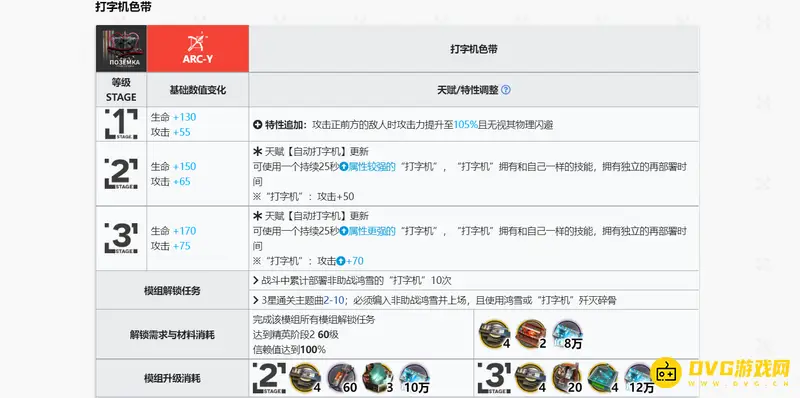Click the LMD icon labeled 10万
The height and width of the screenshot is (398, 800).
coord(413,378)
